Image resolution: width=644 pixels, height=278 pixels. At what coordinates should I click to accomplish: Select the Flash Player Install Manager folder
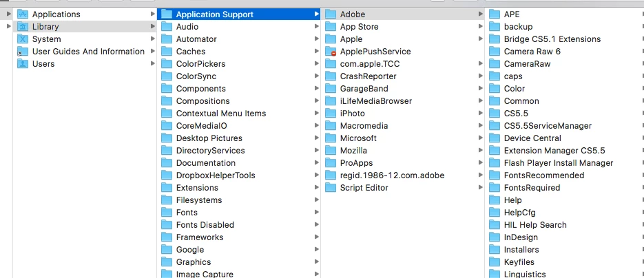point(559,163)
